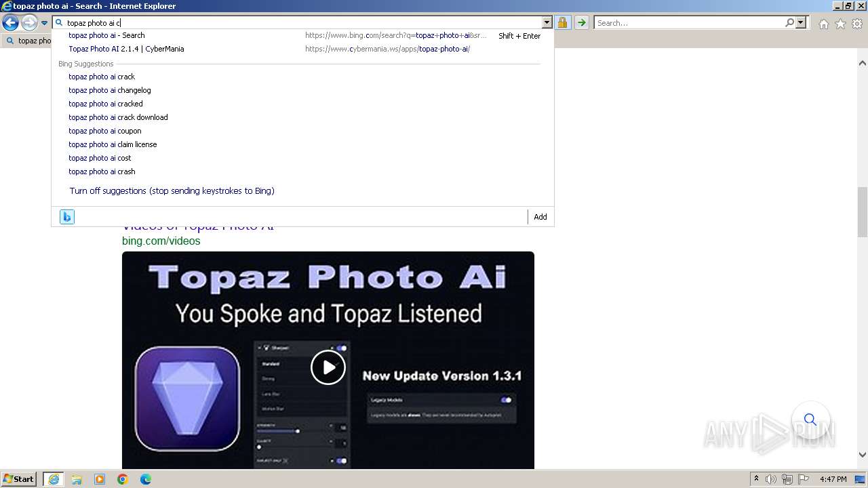Screen dimensions: 868x488
Task: Click the page scrollbar down arrow
Action: 863,455
